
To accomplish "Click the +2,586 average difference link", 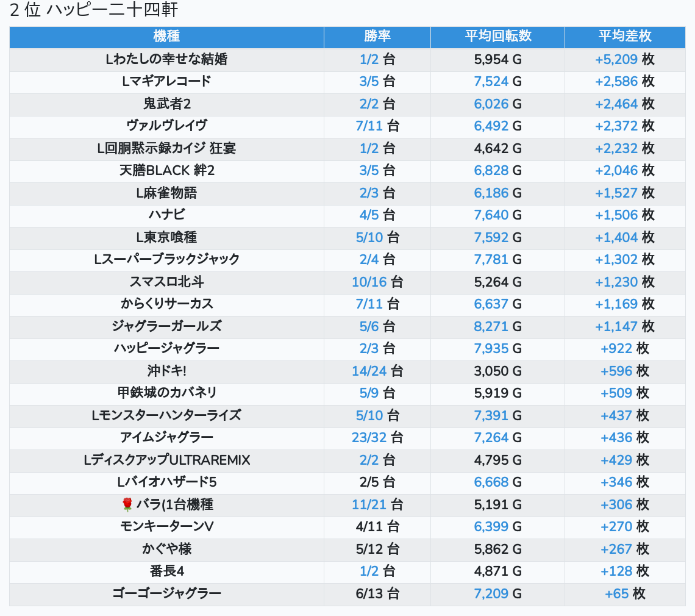I will tap(616, 82).
